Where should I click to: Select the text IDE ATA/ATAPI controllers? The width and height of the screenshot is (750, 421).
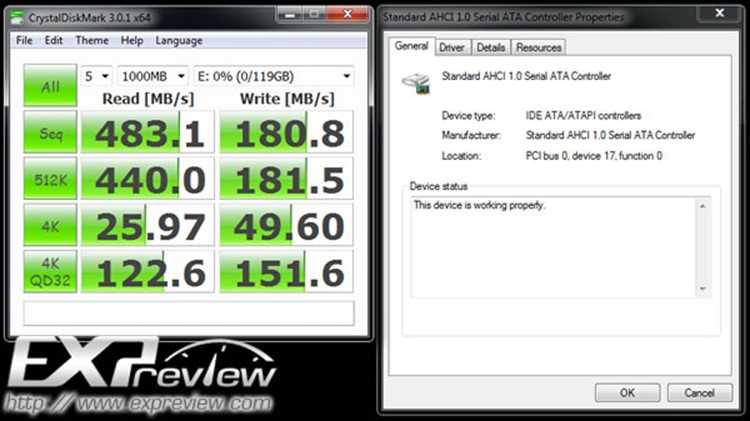tap(583, 116)
